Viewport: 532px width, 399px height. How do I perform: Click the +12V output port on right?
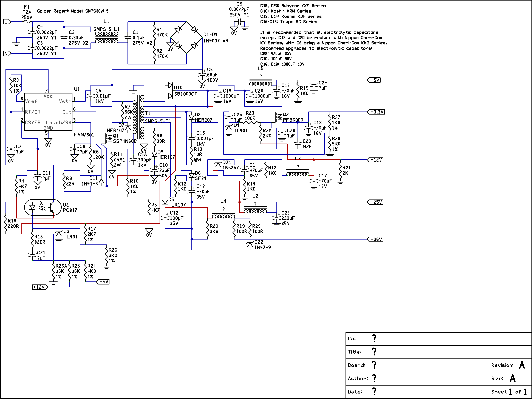(375, 160)
